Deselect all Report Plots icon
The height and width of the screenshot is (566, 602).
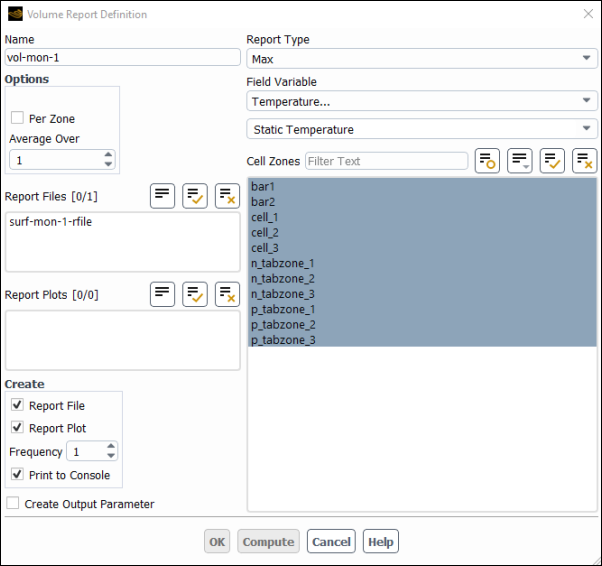coord(227,294)
